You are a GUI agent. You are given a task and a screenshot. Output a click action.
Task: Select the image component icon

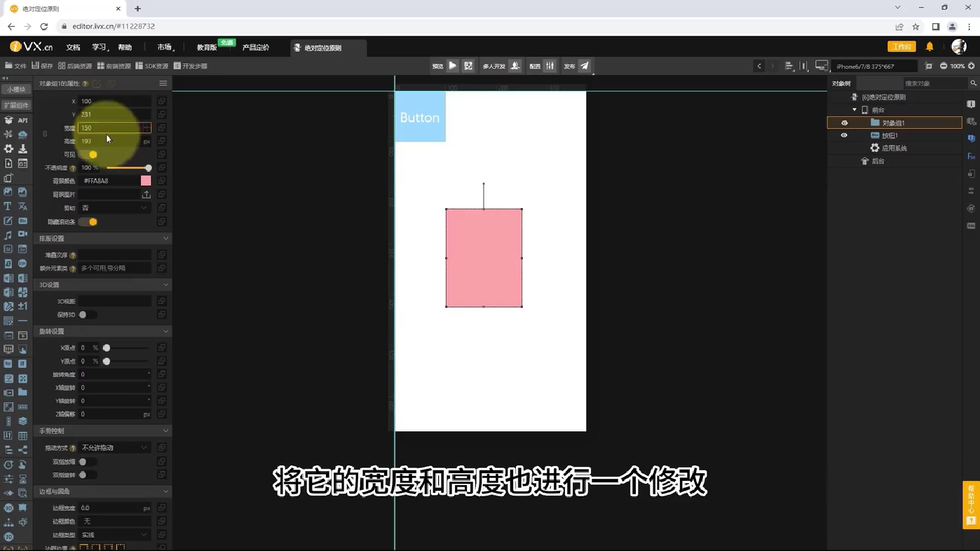(x=8, y=192)
